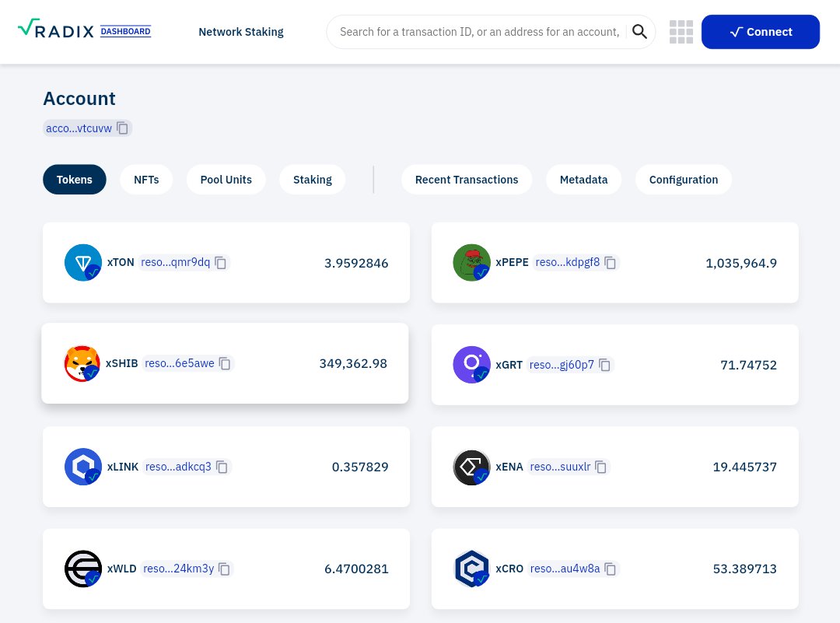Switch to the NFTs tab
The width and height of the screenshot is (840, 623).
146,179
